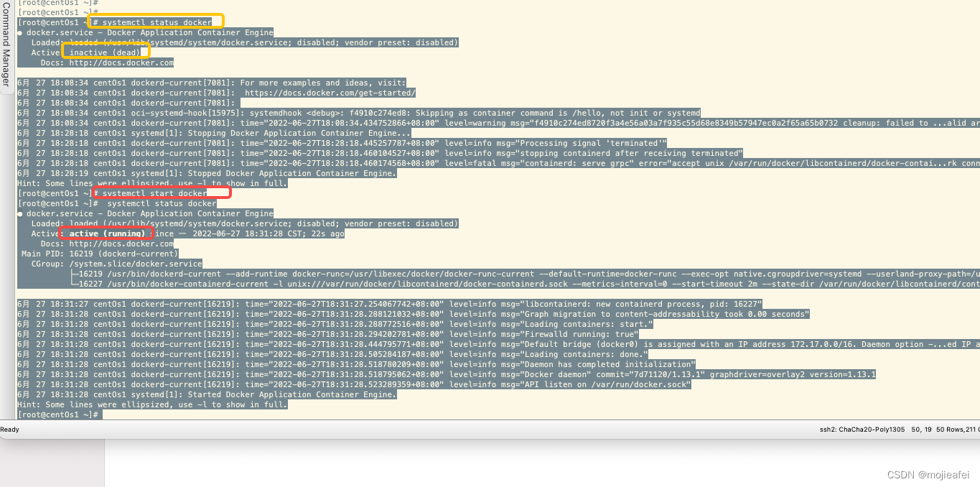Screen dimensions: 980x487
Task: Click the 'Ready' status bar text
Action: tap(10, 430)
